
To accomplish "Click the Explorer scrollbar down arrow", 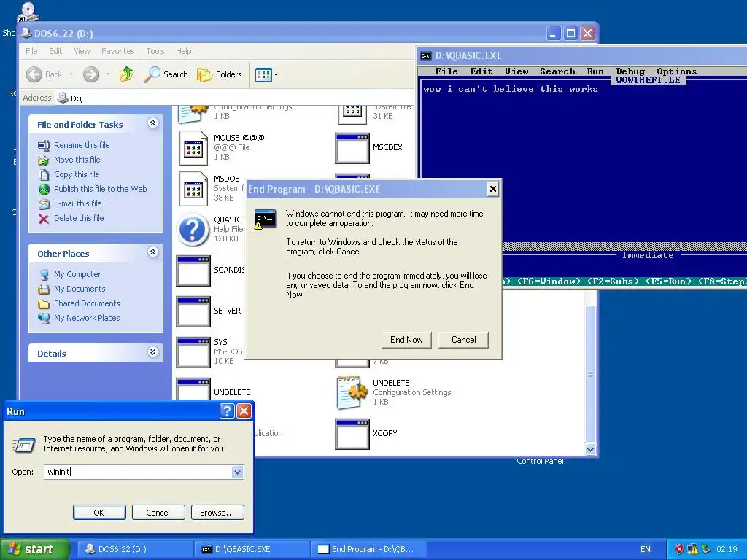I will [590, 449].
